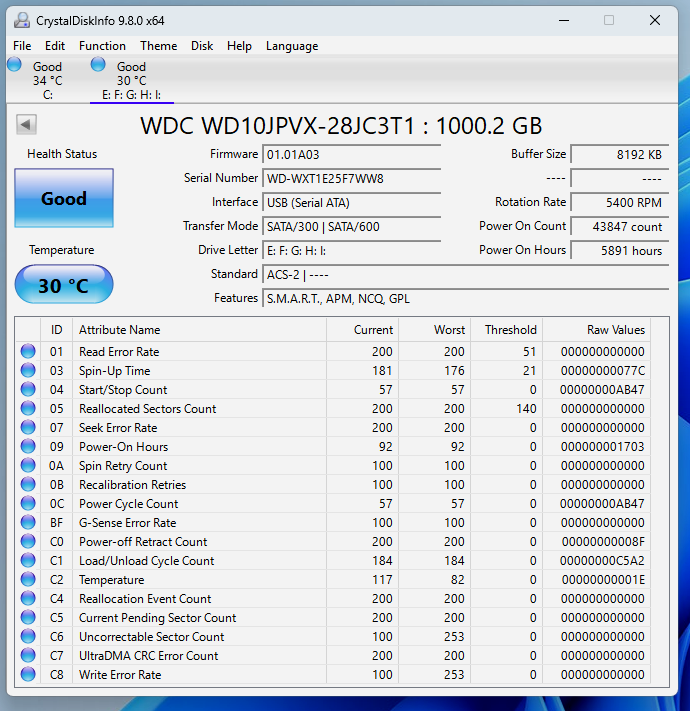
Task: Click raw value 00000000C5A2
Action: pyautogui.click(x=602, y=561)
